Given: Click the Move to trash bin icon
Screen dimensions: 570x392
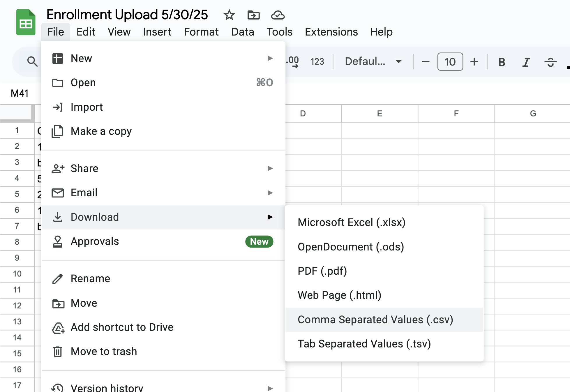Looking at the screenshot, I should click(x=58, y=352).
